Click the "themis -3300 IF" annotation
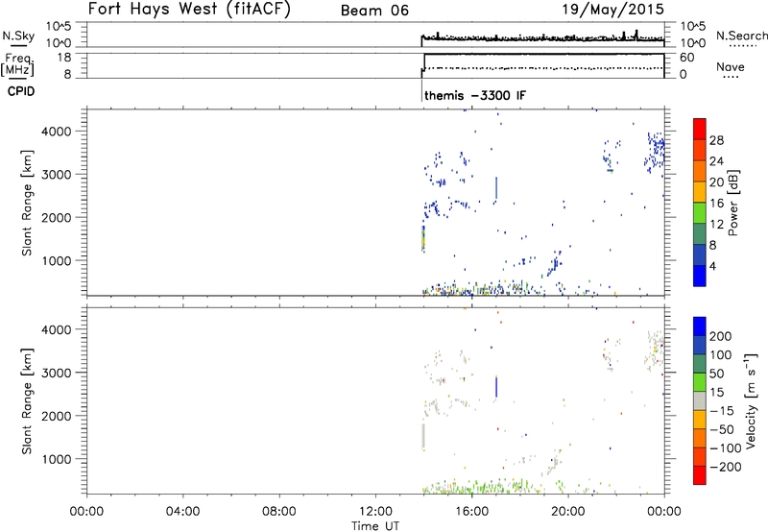This screenshot has width=768, height=532. coord(475,95)
